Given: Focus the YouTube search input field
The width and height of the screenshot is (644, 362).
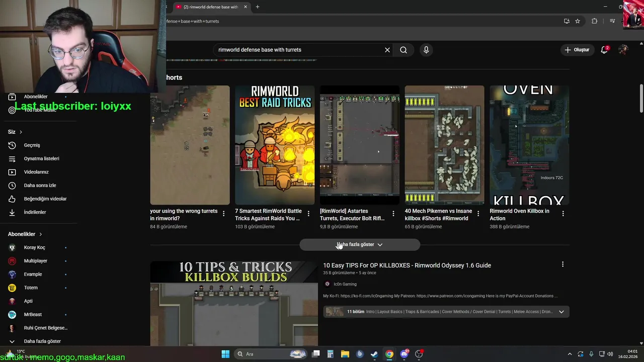Looking at the screenshot, I should click(299, 50).
